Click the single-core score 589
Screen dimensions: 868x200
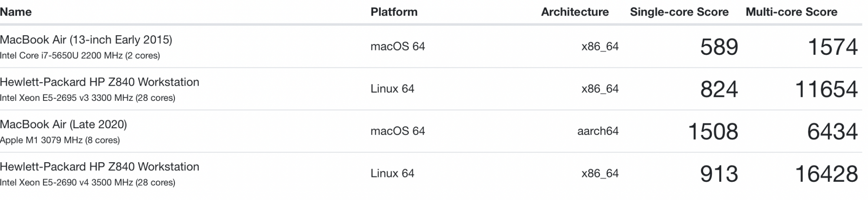pyautogui.click(x=719, y=47)
